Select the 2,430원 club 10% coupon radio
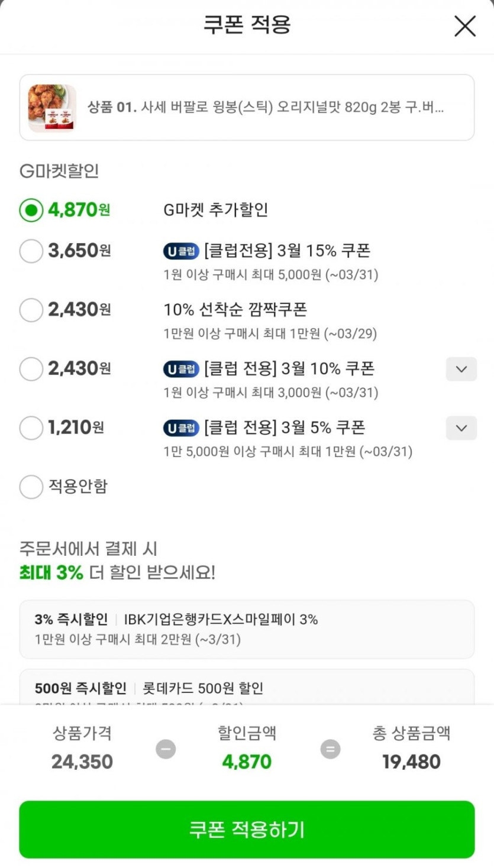The width and height of the screenshot is (494, 868). (31, 369)
